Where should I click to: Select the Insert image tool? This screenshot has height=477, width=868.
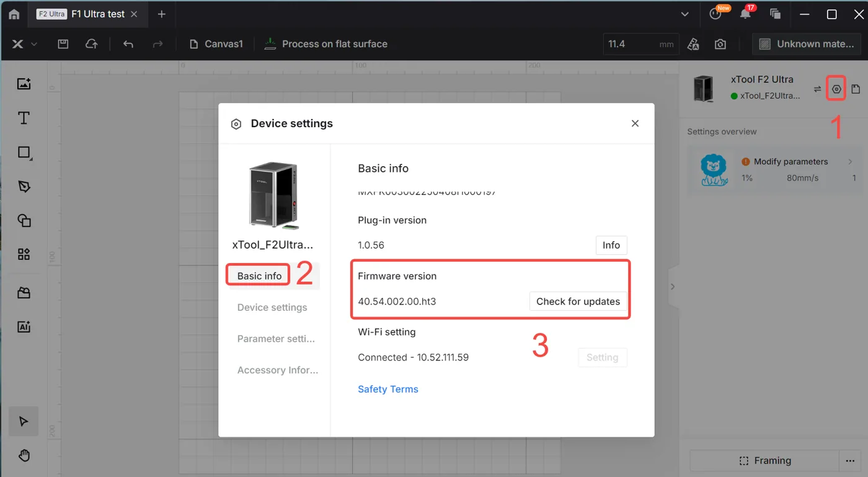(x=24, y=84)
